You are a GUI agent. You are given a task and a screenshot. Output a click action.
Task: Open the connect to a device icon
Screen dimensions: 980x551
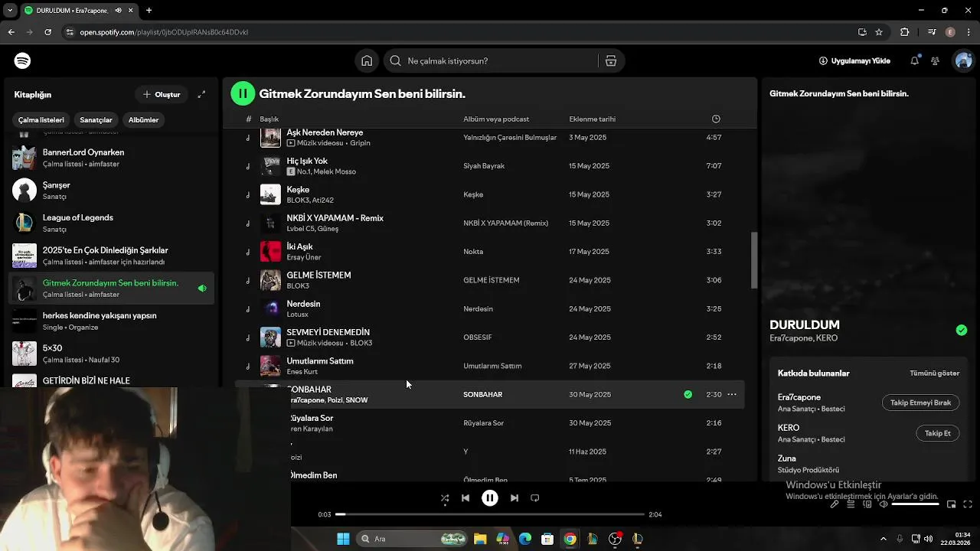(867, 504)
